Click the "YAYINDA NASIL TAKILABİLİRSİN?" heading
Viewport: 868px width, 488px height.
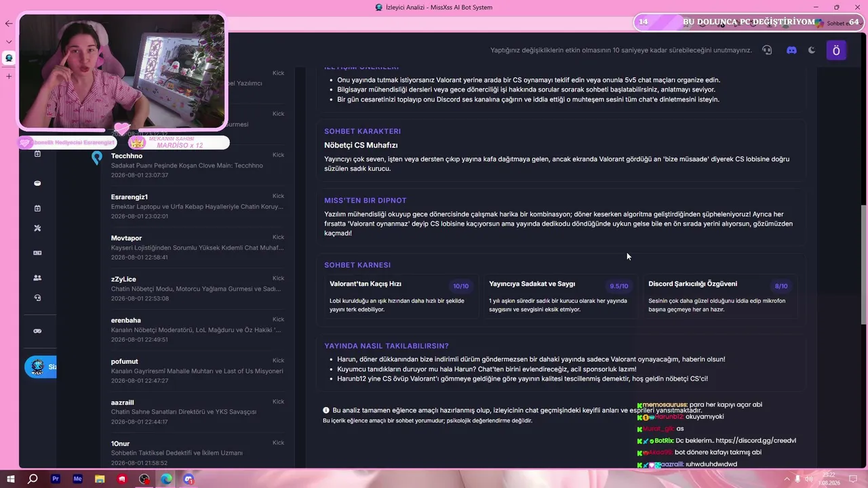tap(387, 346)
